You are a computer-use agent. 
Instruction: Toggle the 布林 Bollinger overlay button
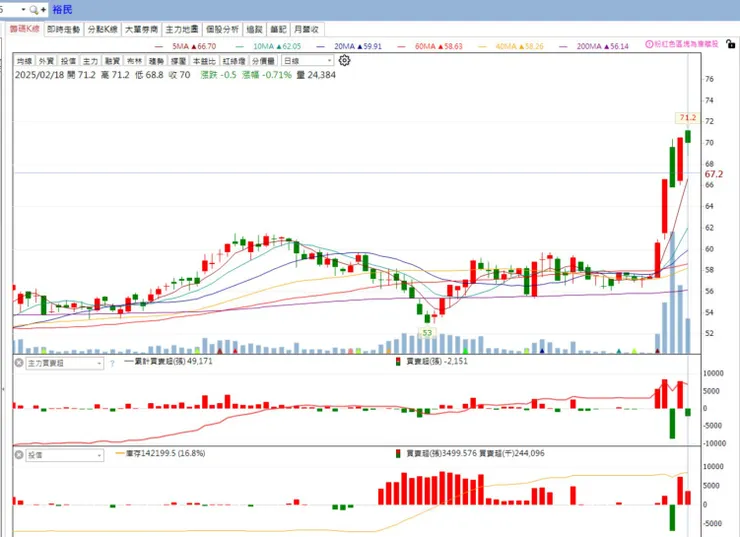135,61
